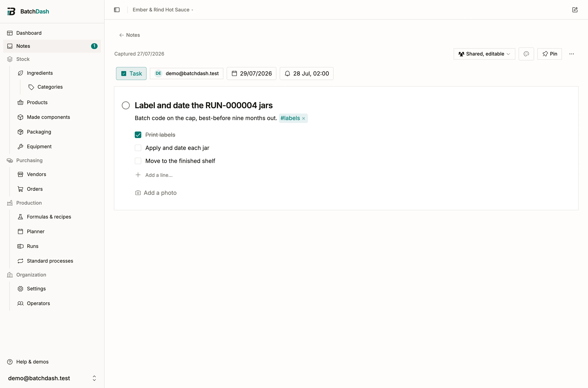This screenshot has height=388, width=588.
Task: Open the three-dots more options menu
Action: pyautogui.click(x=571, y=54)
